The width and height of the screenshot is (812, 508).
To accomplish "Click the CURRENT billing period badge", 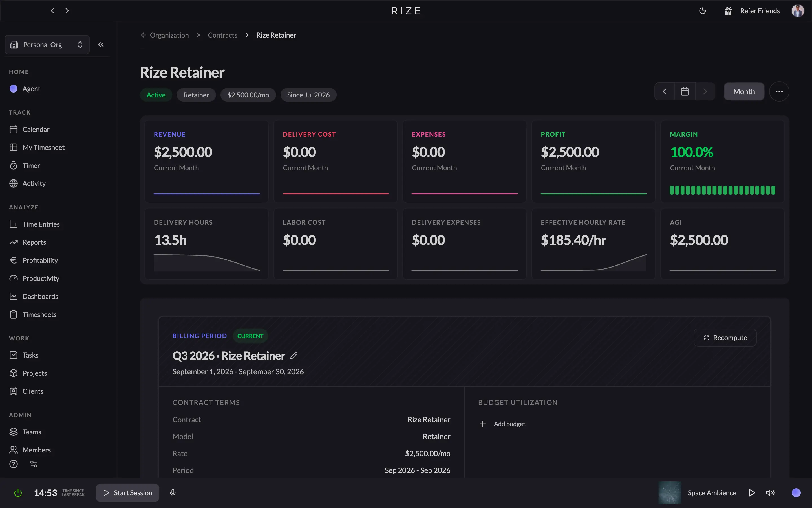I will coord(250,336).
